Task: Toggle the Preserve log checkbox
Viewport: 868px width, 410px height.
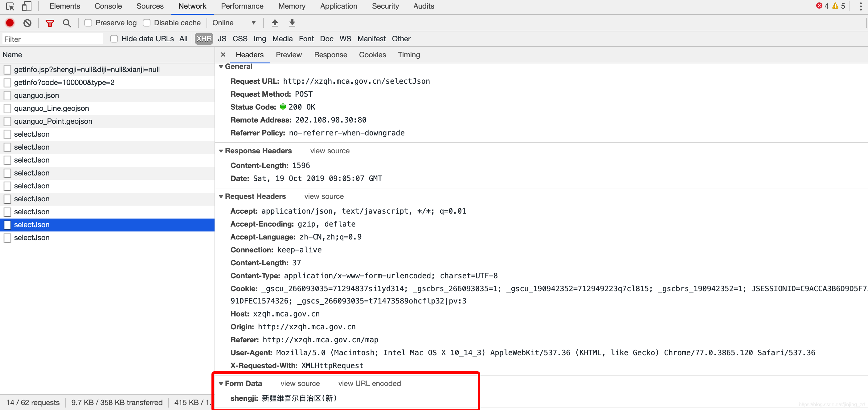Action: point(88,23)
